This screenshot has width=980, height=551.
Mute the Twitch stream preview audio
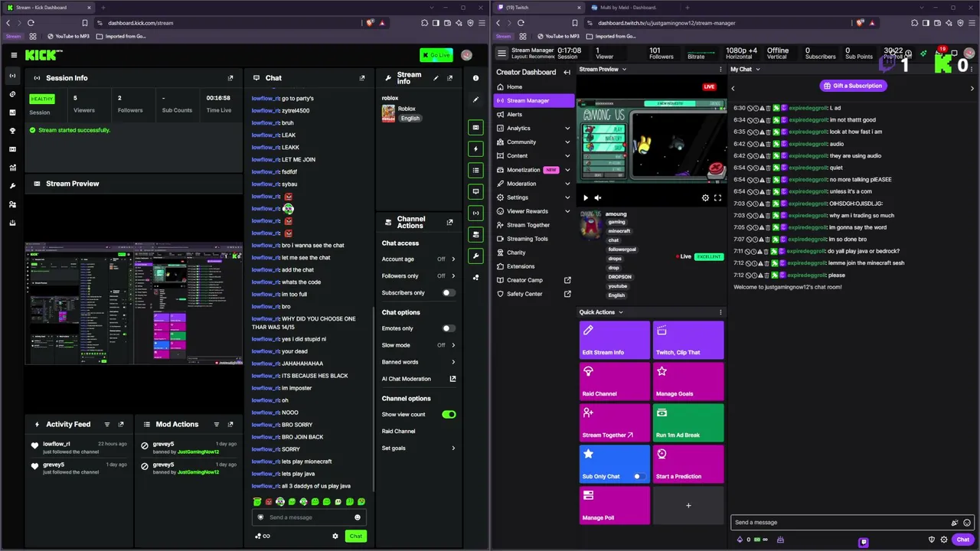598,198
